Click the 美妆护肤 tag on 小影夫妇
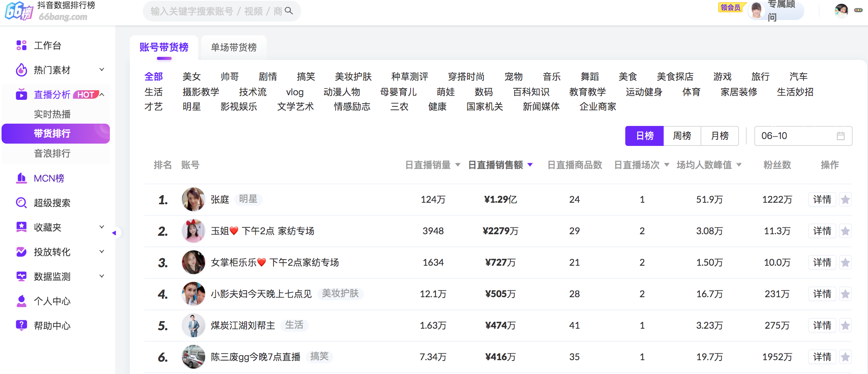The width and height of the screenshot is (868, 374). coord(340,294)
